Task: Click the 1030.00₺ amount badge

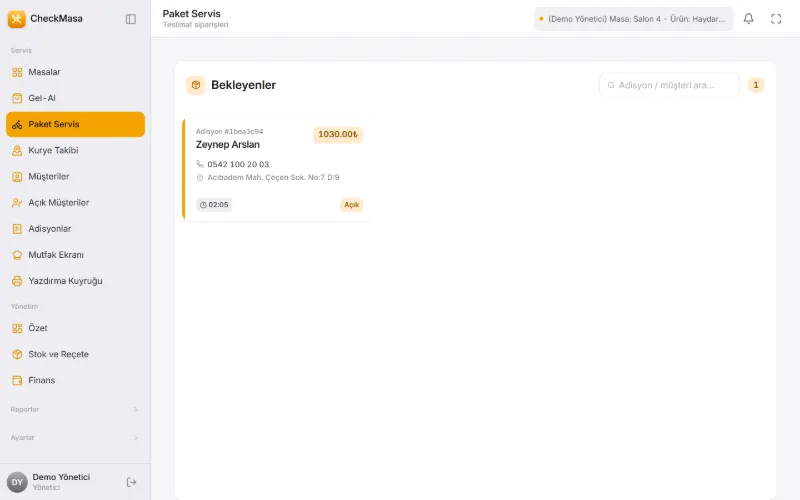Action: 338,135
